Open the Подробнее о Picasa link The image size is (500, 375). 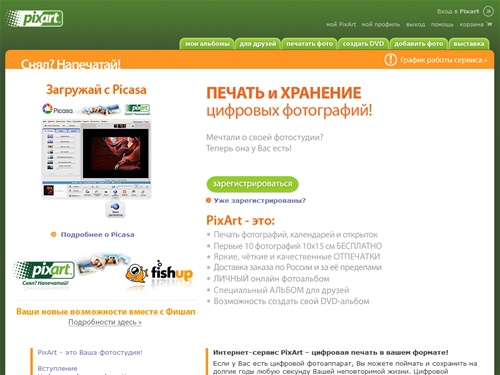click(x=97, y=234)
